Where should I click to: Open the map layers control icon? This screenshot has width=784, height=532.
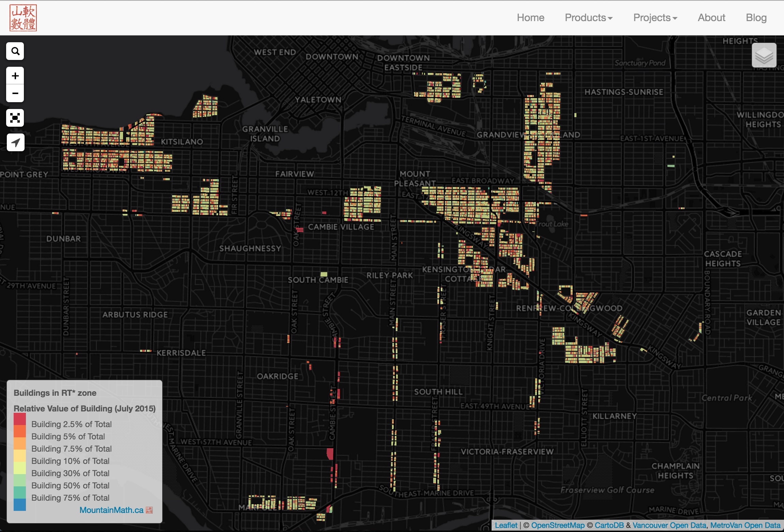[764, 55]
